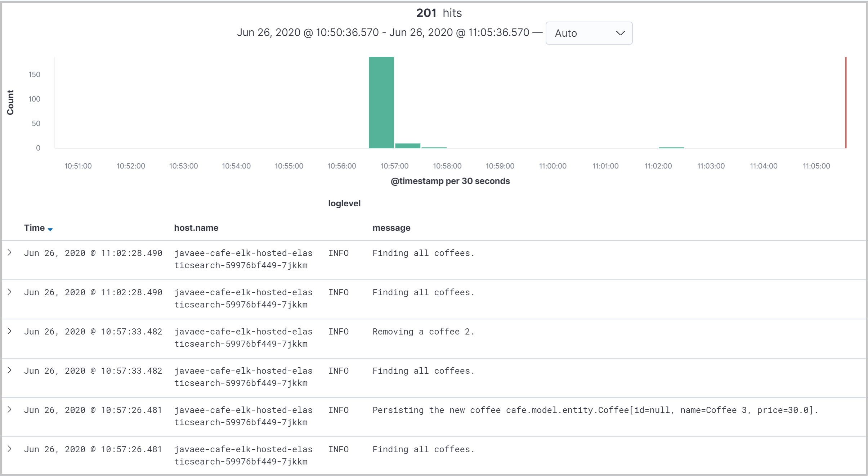Expand the 'Removing a coffee 2' row
The height and width of the screenshot is (476, 868).
click(x=10, y=331)
